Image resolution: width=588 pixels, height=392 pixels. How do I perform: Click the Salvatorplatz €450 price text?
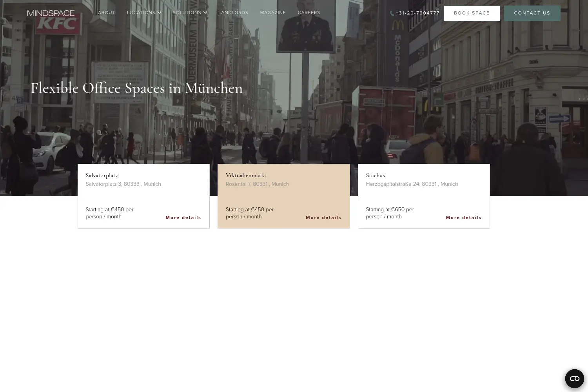click(x=110, y=213)
